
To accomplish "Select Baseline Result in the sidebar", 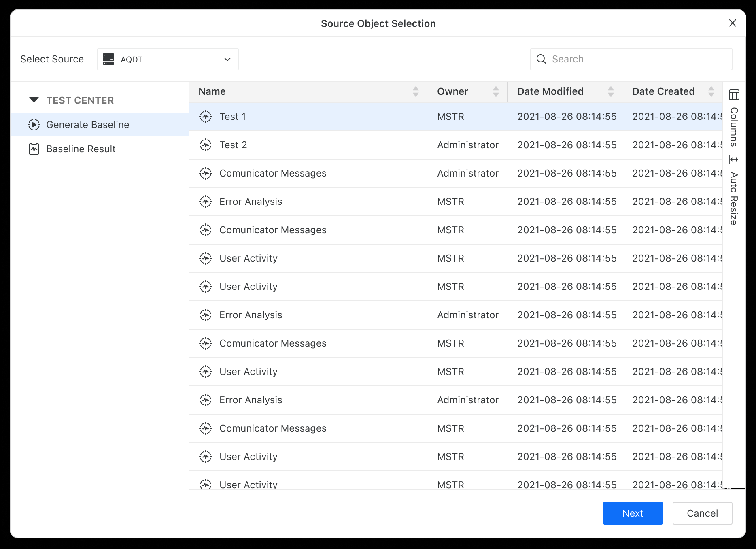I will 81,149.
